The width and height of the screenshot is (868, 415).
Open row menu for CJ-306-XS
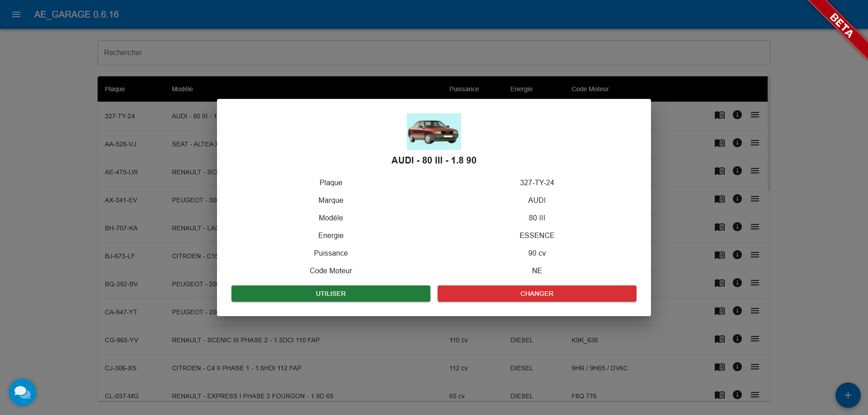tap(755, 367)
